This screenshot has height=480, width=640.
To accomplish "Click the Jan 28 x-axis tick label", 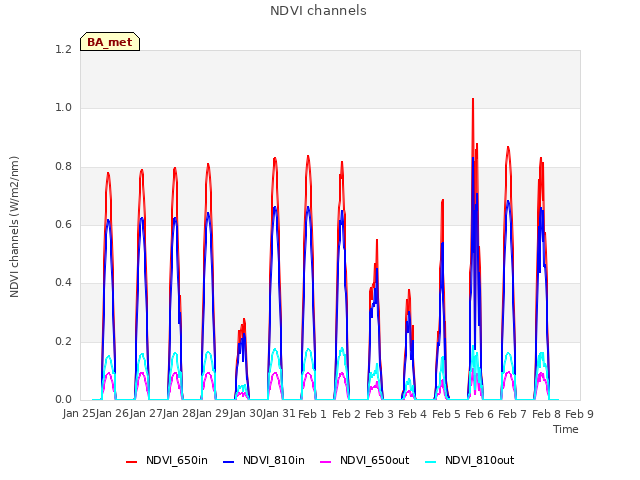I will click(x=179, y=413).
